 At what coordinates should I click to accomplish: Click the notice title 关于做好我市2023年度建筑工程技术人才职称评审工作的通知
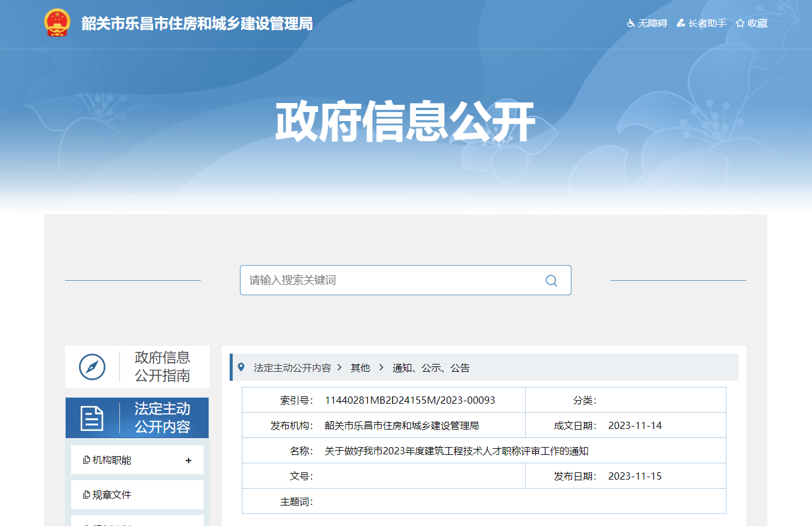(x=456, y=451)
